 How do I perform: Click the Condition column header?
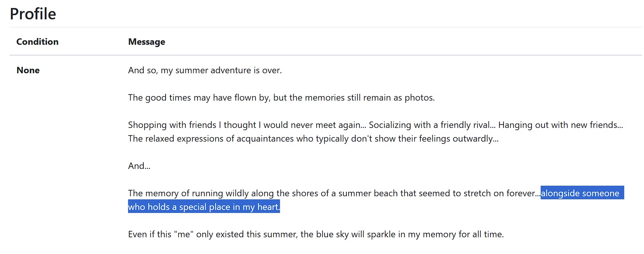point(37,42)
